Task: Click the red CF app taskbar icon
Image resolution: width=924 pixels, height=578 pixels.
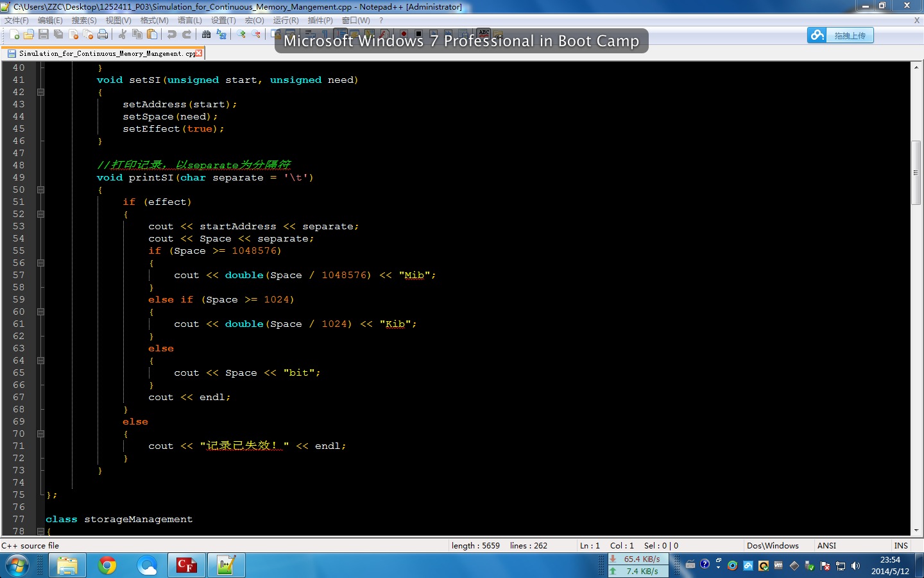Action: pyautogui.click(x=186, y=565)
